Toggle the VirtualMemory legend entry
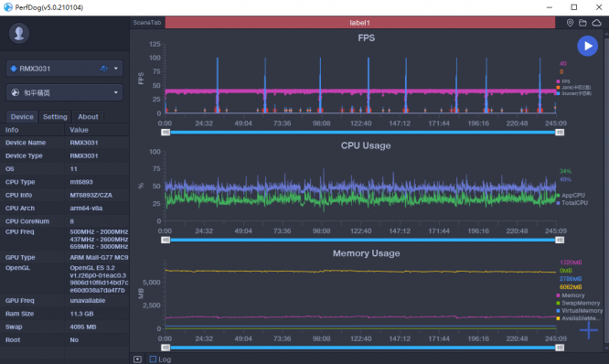Image resolution: width=609 pixels, height=364 pixels. (580, 311)
